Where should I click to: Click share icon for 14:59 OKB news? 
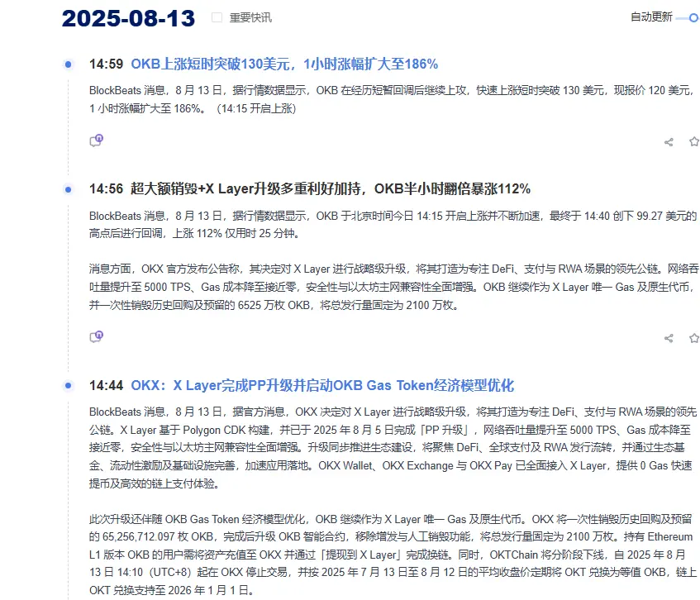point(669,142)
